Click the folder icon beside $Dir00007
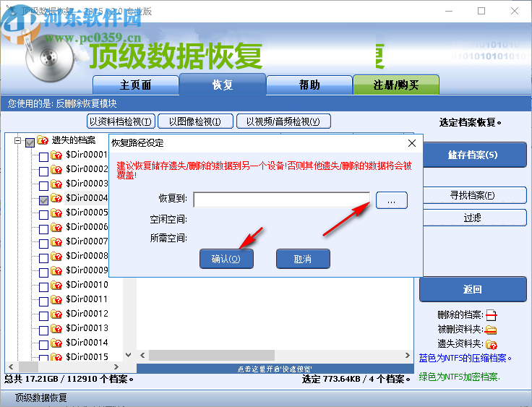Viewport: 532px width, 407px height. [x=56, y=241]
